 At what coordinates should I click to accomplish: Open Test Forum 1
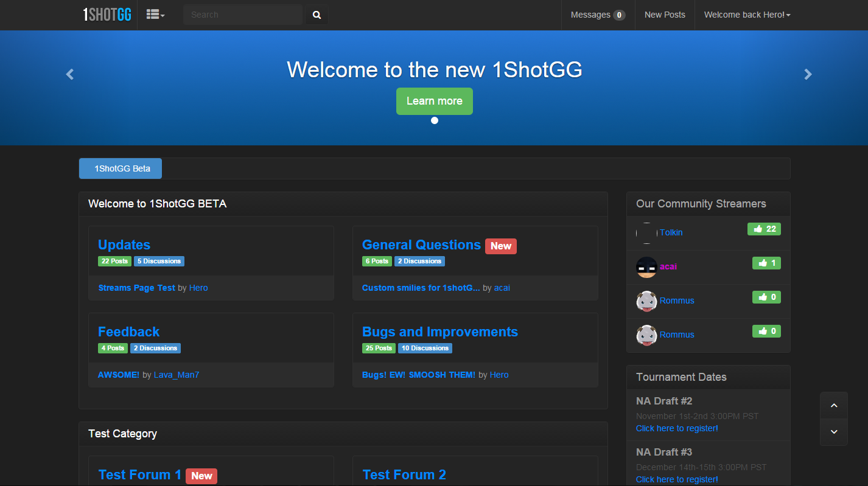pyautogui.click(x=140, y=474)
